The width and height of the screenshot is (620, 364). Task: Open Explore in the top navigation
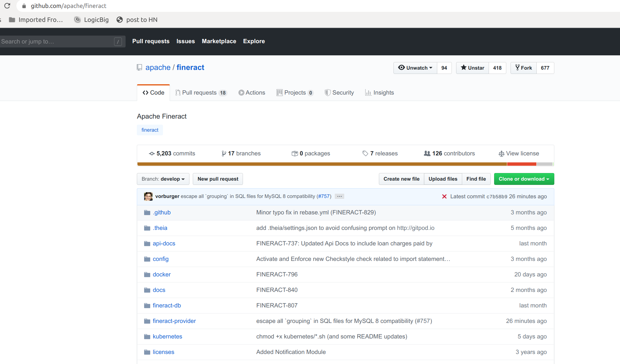click(254, 41)
